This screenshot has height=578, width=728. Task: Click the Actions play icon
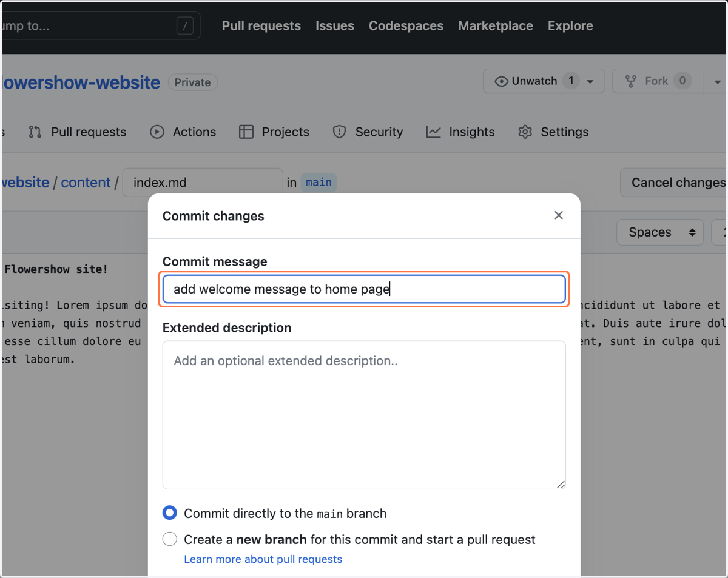[157, 132]
